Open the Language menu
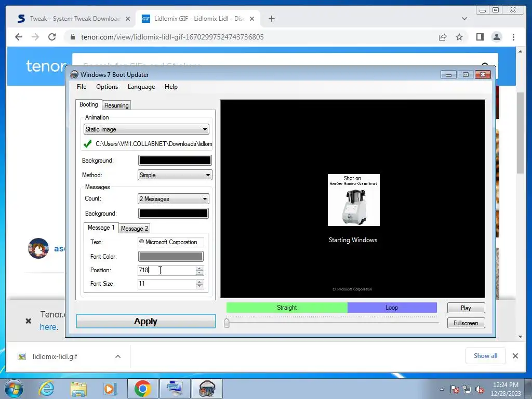Viewport: 532px width, 399px height. click(141, 87)
